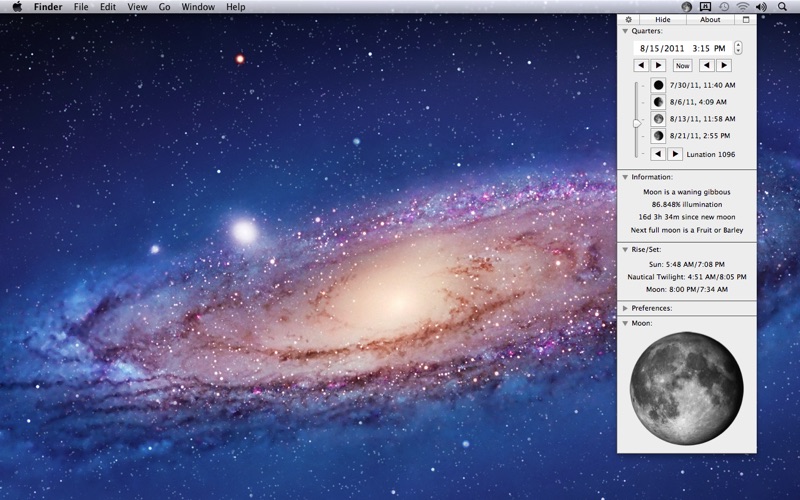Select the full moon icon for 8/13/11

tap(658, 119)
